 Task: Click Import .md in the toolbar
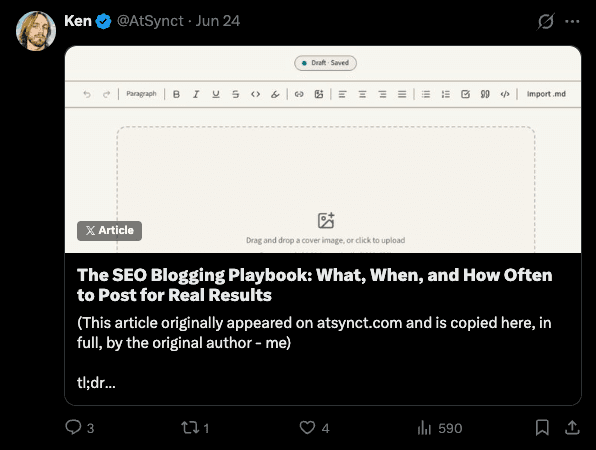pyautogui.click(x=546, y=94)
